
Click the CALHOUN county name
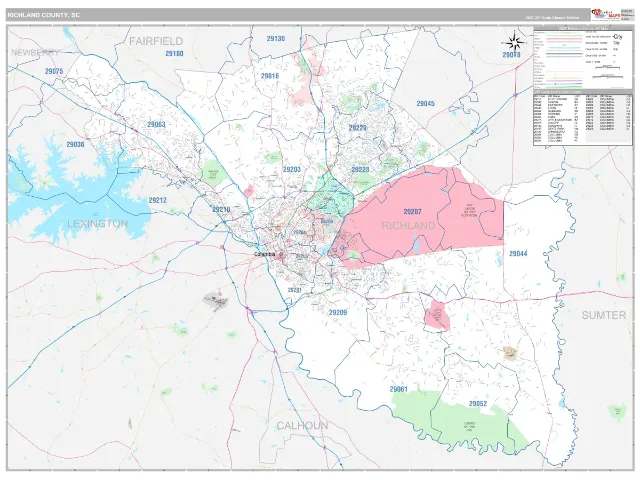coord(302,426)
